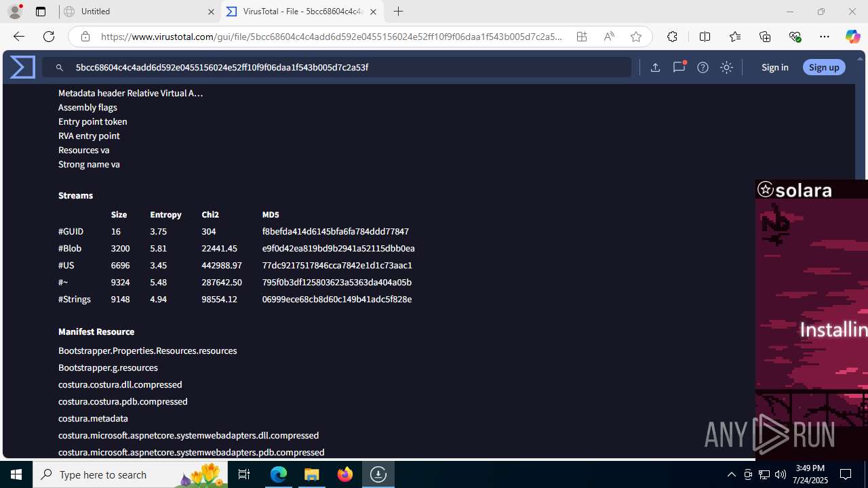868x488 pixels.
Task: Select the #GUID stream MD5 hash
Action: (335, 231)
